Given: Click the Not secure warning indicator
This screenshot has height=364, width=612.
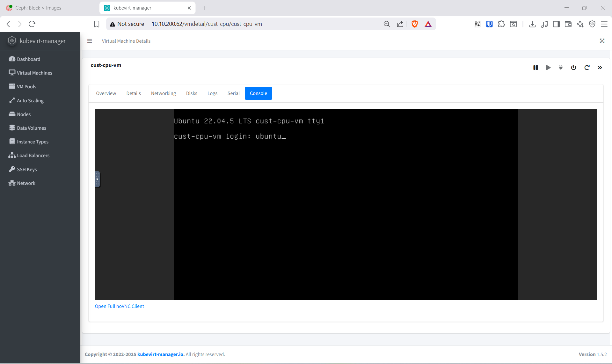Looking at the screenshot, I should 127,24.
